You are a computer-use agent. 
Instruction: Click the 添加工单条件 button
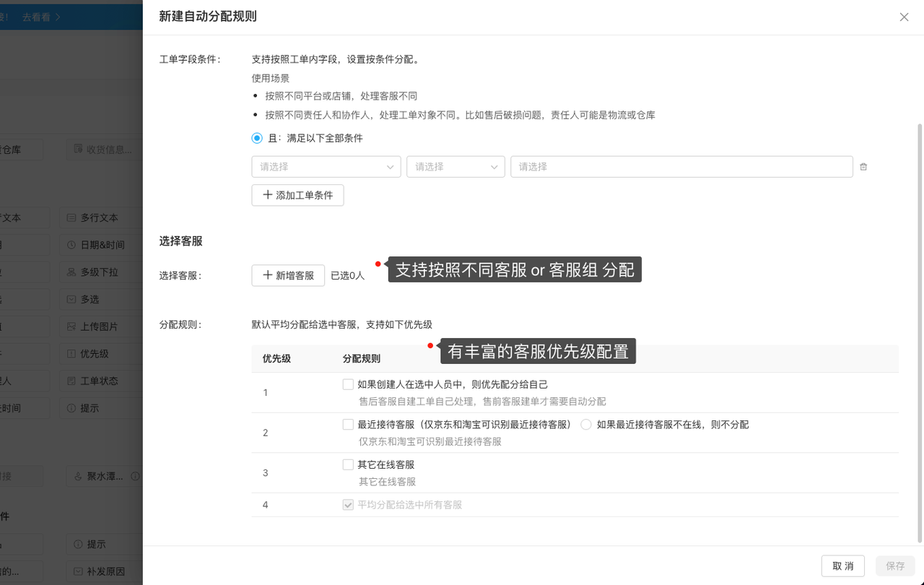(297, 195)
